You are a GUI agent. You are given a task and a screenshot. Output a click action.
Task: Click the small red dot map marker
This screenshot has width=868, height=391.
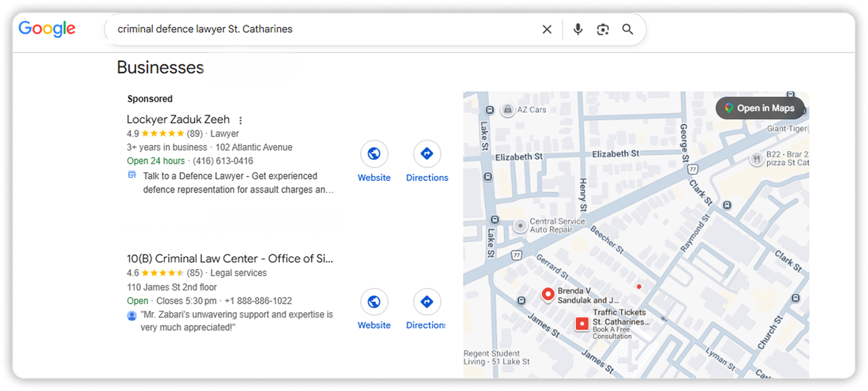639,286
